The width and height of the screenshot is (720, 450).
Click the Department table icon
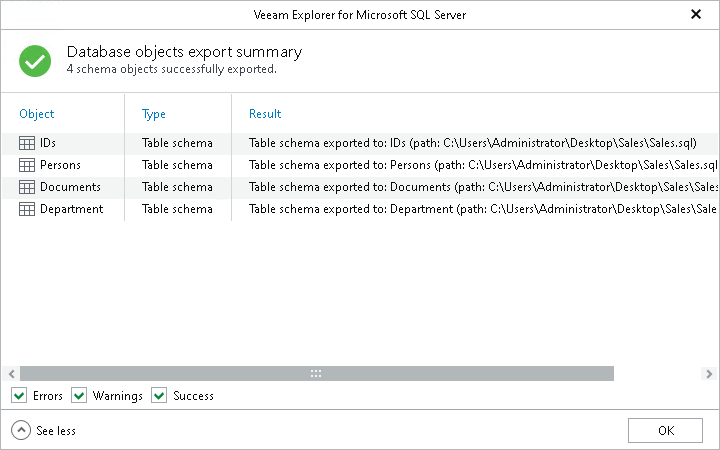(27, 209)
